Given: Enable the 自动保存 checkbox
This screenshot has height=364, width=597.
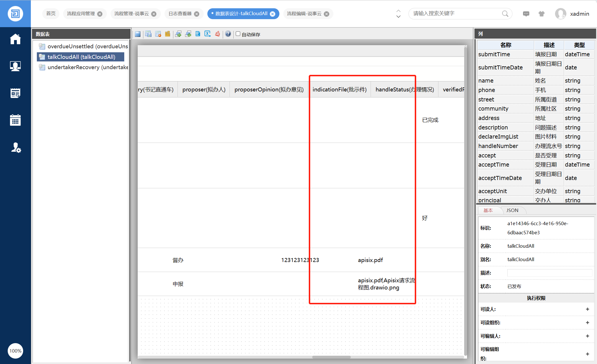Looking at the screenshot, I should coord(238,34).
